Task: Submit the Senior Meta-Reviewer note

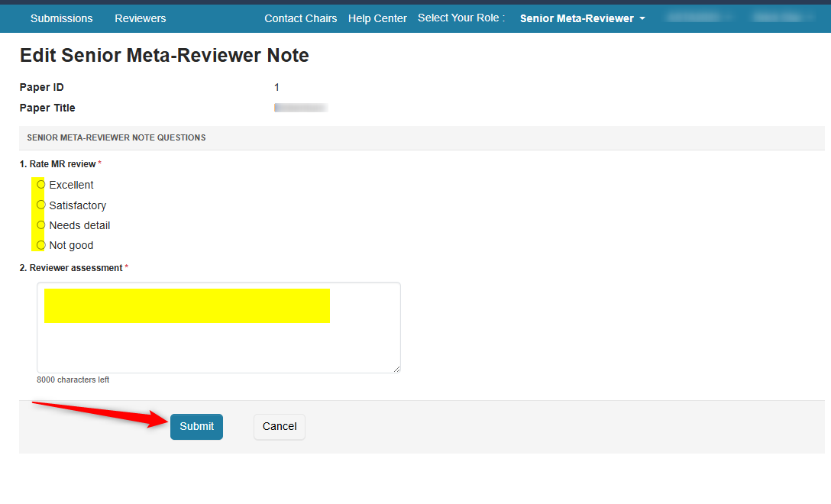Action: coord(196,426)
